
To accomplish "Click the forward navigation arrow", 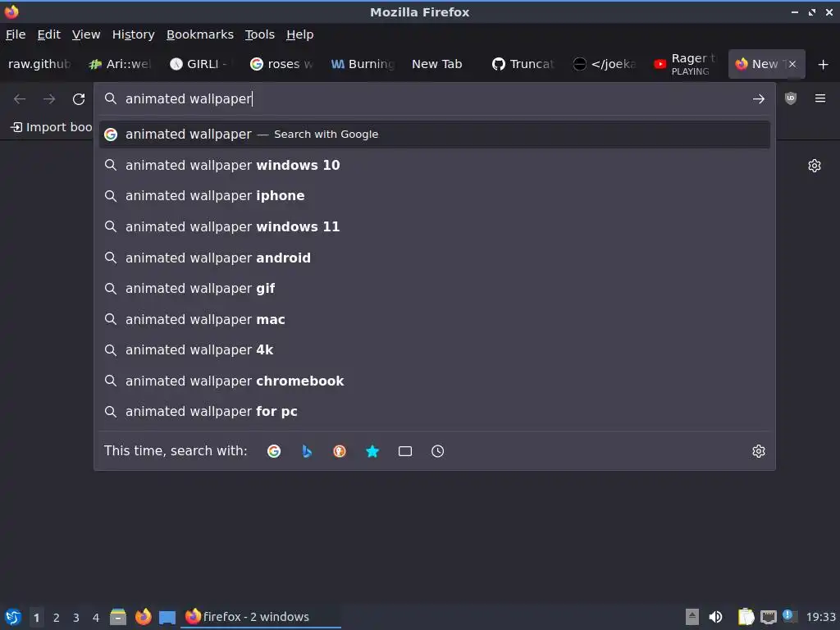I will (49, 98).
